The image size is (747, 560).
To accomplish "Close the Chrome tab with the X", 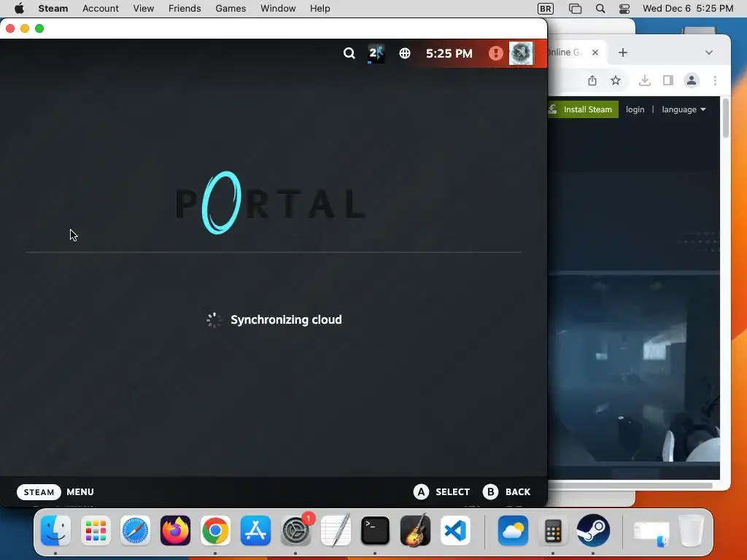I will point(595,52).
